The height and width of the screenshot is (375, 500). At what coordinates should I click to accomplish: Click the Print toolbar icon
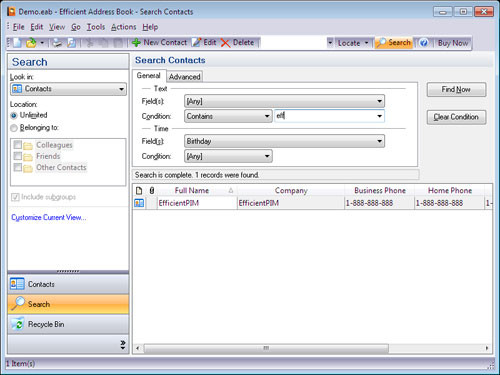coord(57,43)
